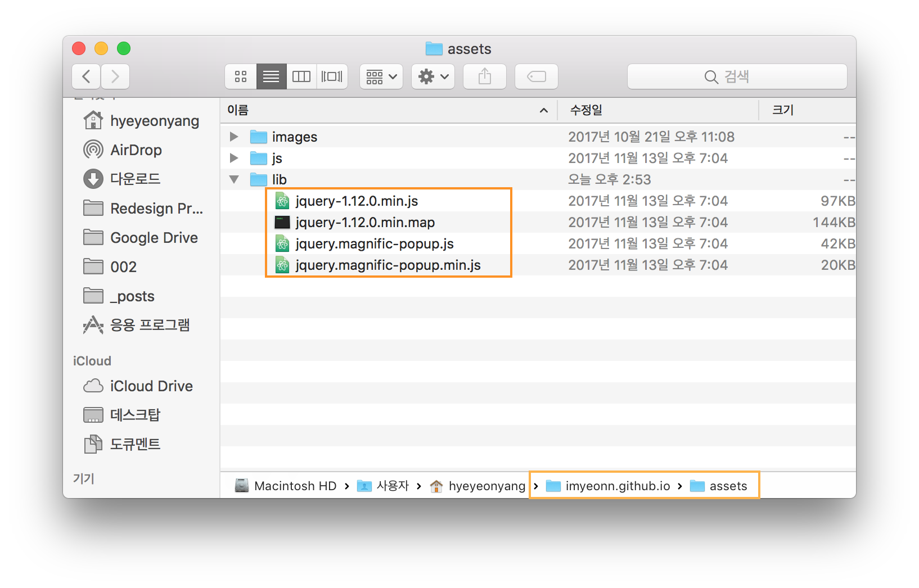Collapse the lib folder disclosure triangle
The width and height of the screenshot is (919, 588).
click(x=234, y=179)
